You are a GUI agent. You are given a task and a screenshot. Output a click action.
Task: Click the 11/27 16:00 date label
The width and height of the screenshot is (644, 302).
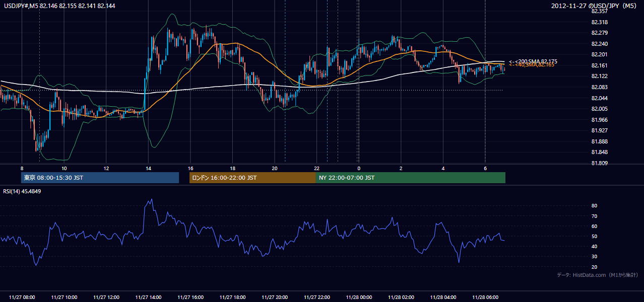pyautogui.click(x=190, y=297)
